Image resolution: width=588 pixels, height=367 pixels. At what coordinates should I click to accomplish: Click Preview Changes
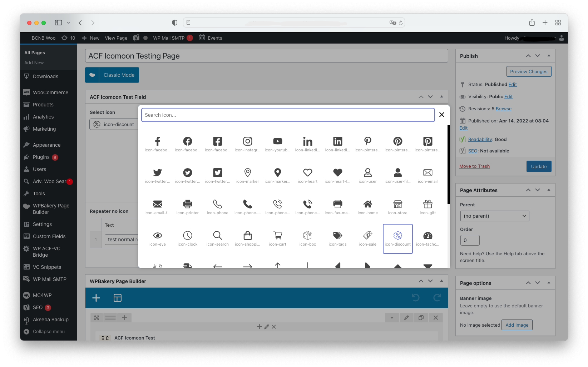pos(529,71)
